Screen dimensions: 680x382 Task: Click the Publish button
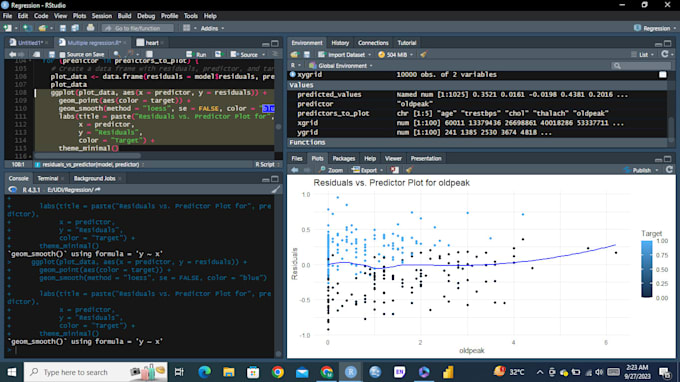tap(638, 170)
